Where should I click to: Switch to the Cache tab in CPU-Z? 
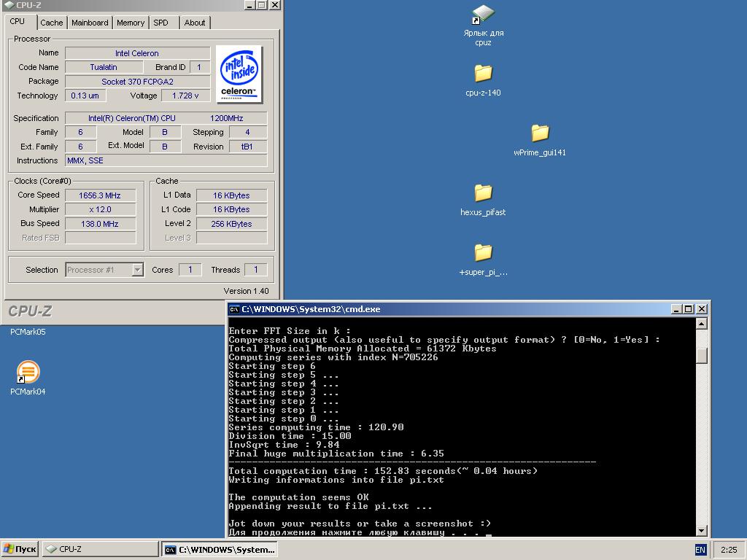52,23
